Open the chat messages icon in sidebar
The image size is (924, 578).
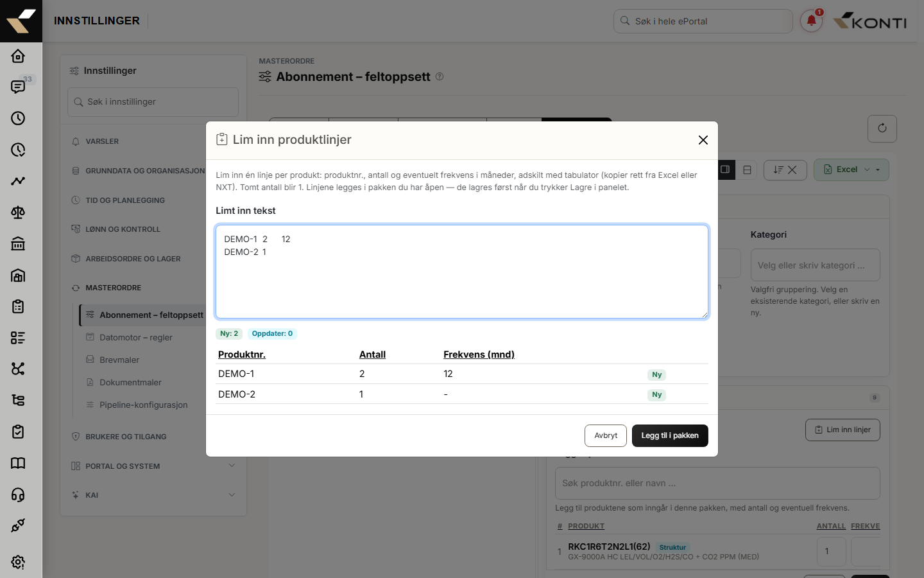(x=18, y=87)
